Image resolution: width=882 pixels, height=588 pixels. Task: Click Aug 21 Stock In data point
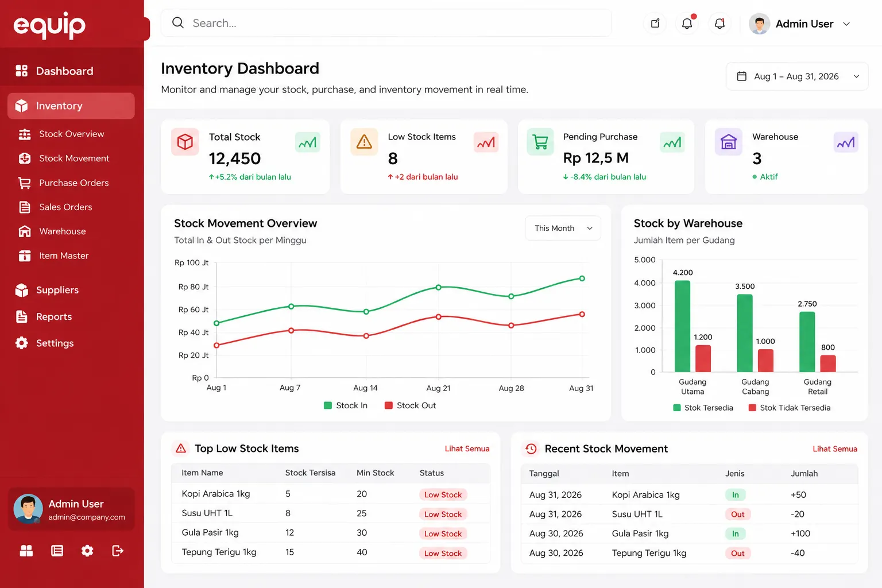(438, 287)
